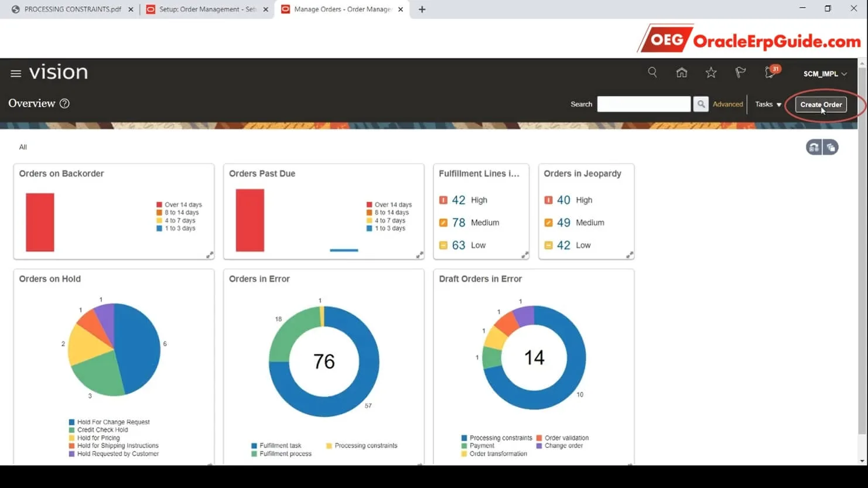Switch to the second infolet view toggle
The width and height of the screenshot is (868, 488).
point(831,147)
